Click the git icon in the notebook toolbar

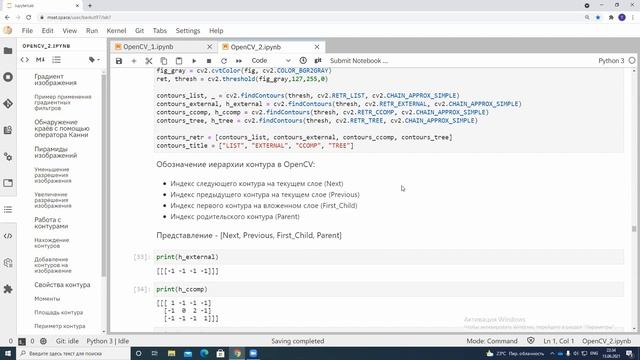pyautogui.click(x=318, y=60)
